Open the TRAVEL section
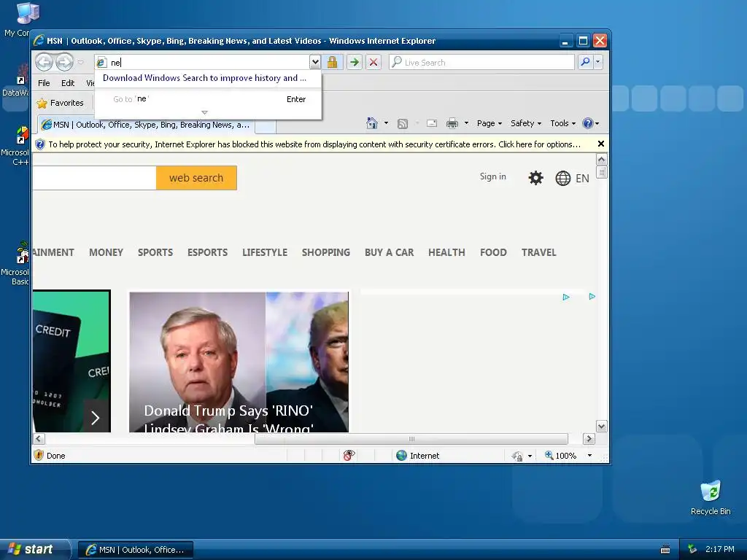This screenshot has width=747, height=560. click(539, 252)
